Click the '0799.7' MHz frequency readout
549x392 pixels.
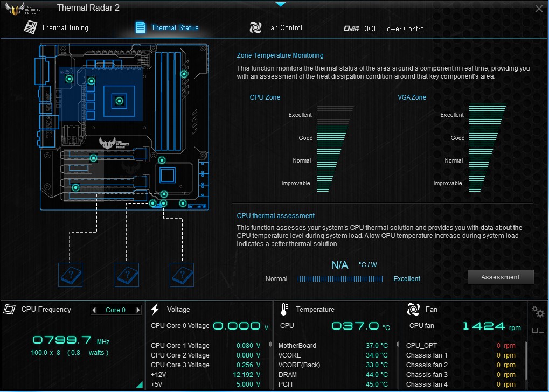(x=62, y=339)
